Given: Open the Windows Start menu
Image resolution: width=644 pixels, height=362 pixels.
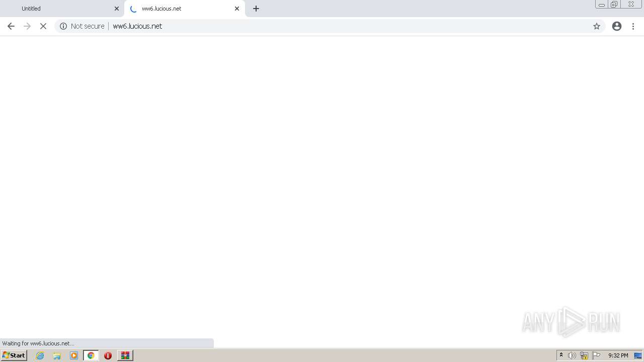Looking at the screenshot, I should click(x=14, y=355).
